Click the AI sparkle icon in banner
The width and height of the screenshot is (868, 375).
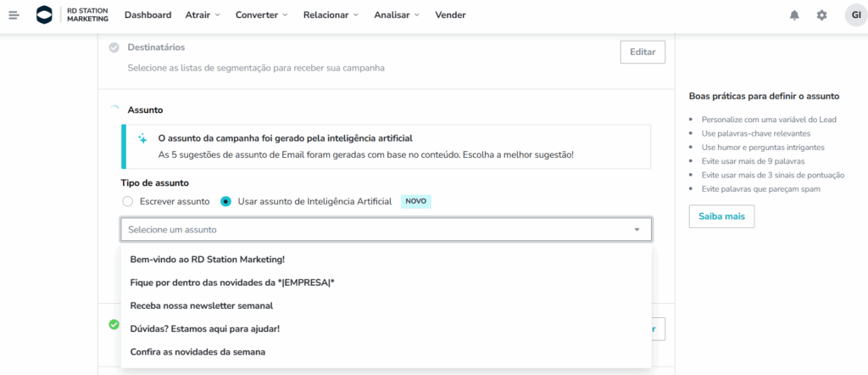pyautogui.click(x=142, y=138)
